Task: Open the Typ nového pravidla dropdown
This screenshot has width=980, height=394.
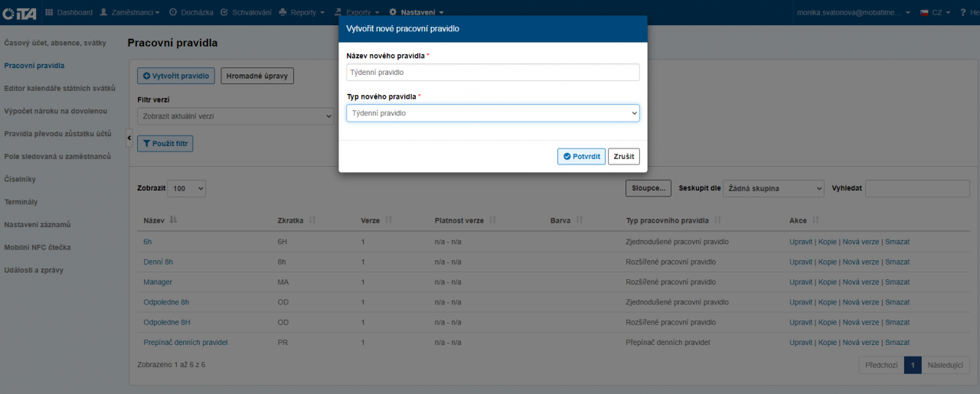Action: coord(492,113)
